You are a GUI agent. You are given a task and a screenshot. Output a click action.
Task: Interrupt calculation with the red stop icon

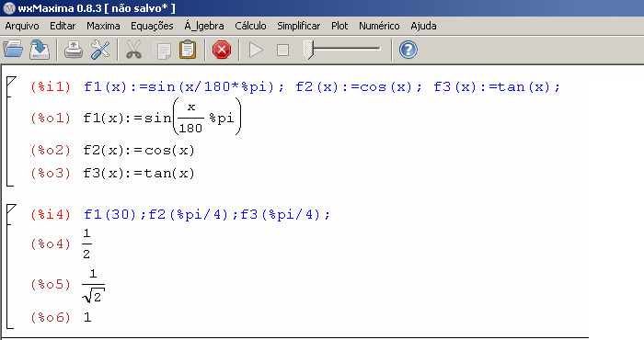(222, 50)
